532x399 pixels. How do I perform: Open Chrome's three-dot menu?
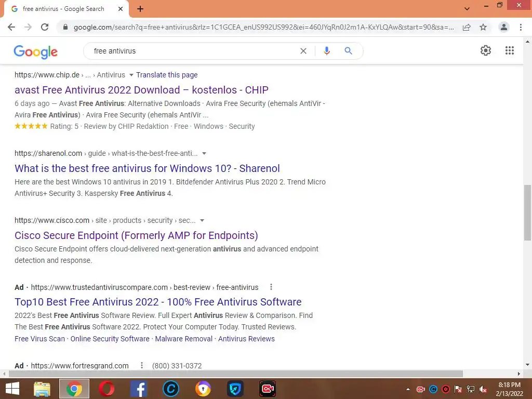[x=521, y=27]
